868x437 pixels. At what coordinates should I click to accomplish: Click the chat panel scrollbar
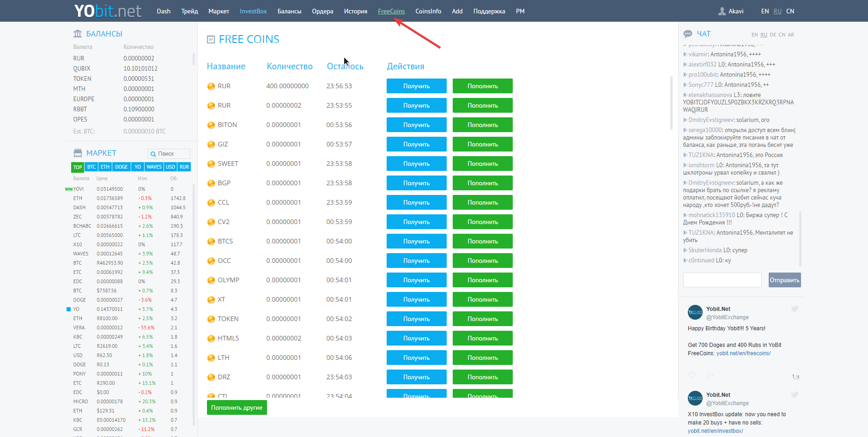point(800,239)
